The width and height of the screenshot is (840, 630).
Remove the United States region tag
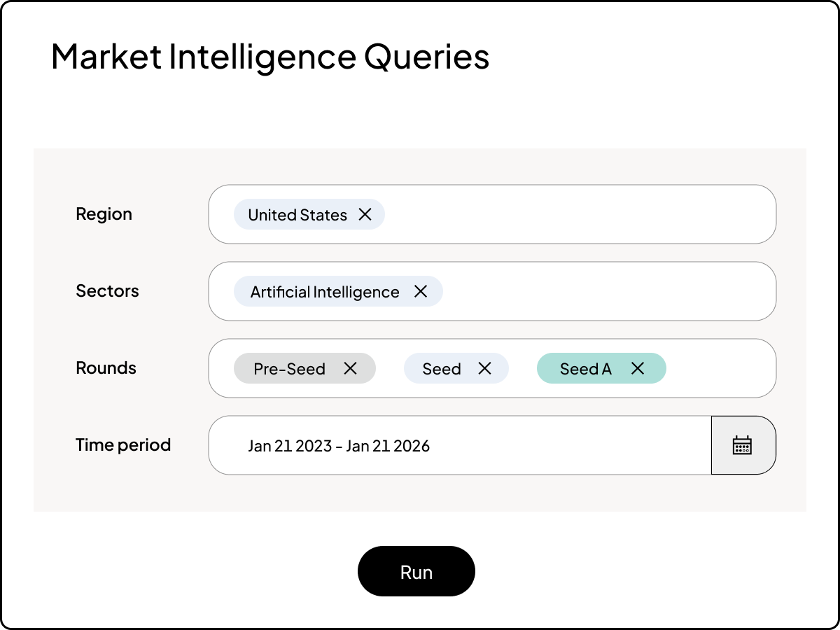tap(365, 214)
